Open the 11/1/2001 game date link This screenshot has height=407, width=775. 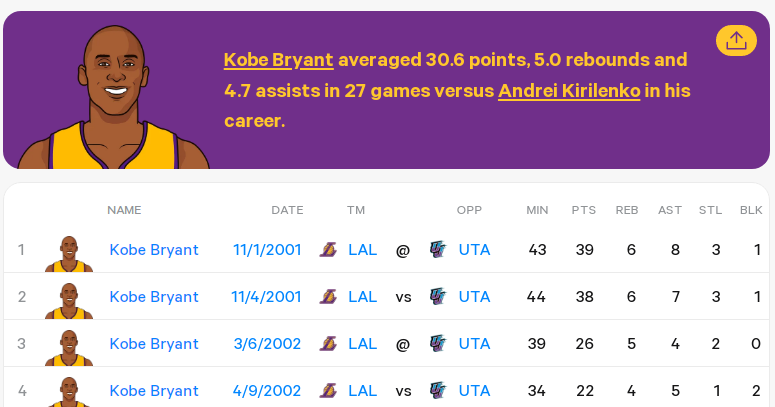coord(267,250)
